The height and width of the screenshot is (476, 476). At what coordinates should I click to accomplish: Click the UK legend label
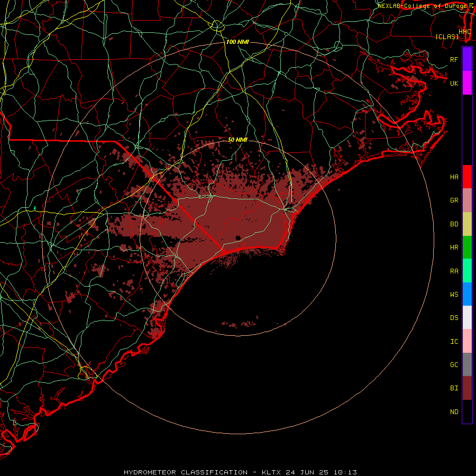[x=454, y=83]
